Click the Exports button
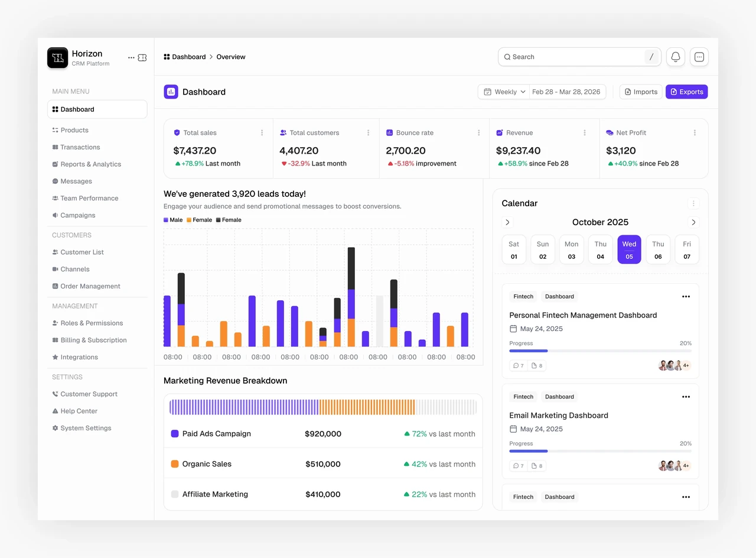This screenshot has height=558, width=756. tap(686, 92)
